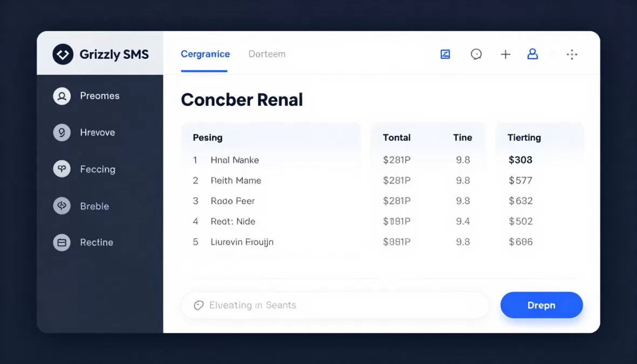Viewport: 637px width, 364px height.
Task: Select the Reat: Nide row name
Action: click(233, 222)
